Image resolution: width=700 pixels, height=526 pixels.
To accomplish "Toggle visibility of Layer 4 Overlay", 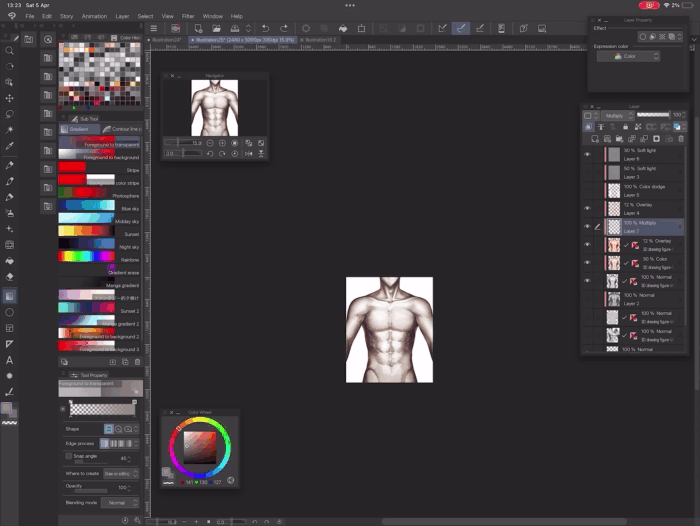I will (588, 208).
